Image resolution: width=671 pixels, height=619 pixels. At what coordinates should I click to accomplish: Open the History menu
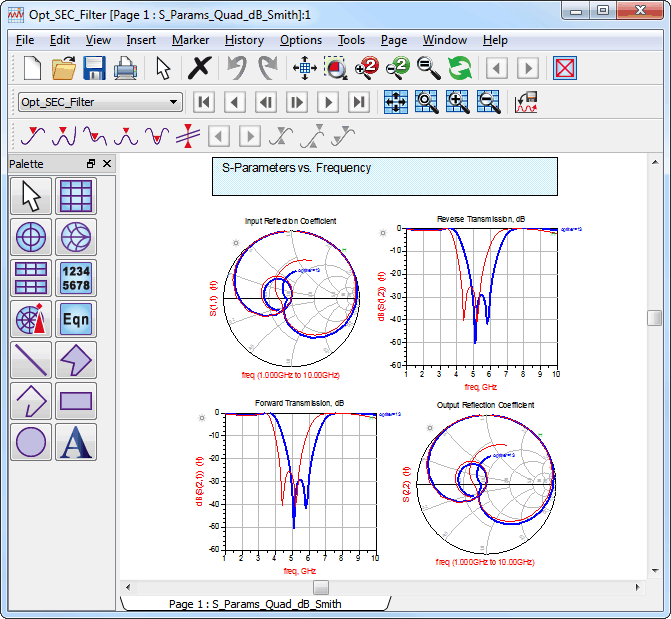(244, 40)
